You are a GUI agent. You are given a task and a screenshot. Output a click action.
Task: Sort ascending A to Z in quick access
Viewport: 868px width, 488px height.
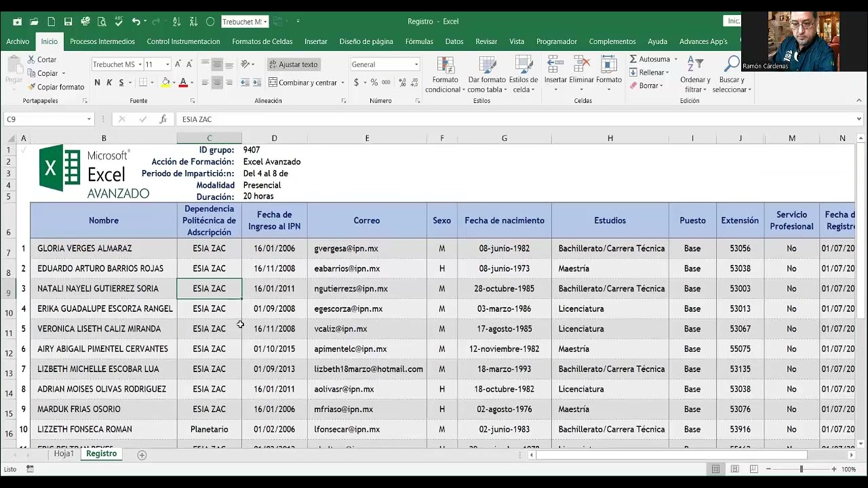click(176, 22)
